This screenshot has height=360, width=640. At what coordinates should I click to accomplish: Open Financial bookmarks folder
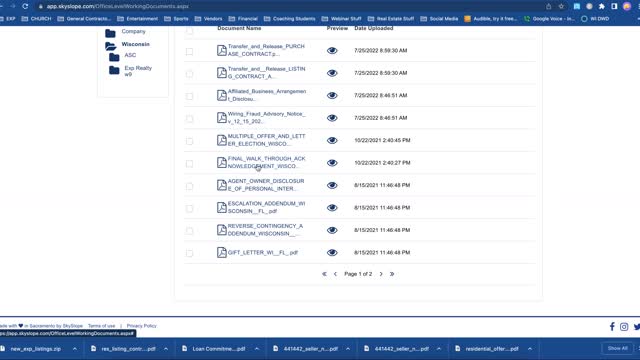point(243,19)
